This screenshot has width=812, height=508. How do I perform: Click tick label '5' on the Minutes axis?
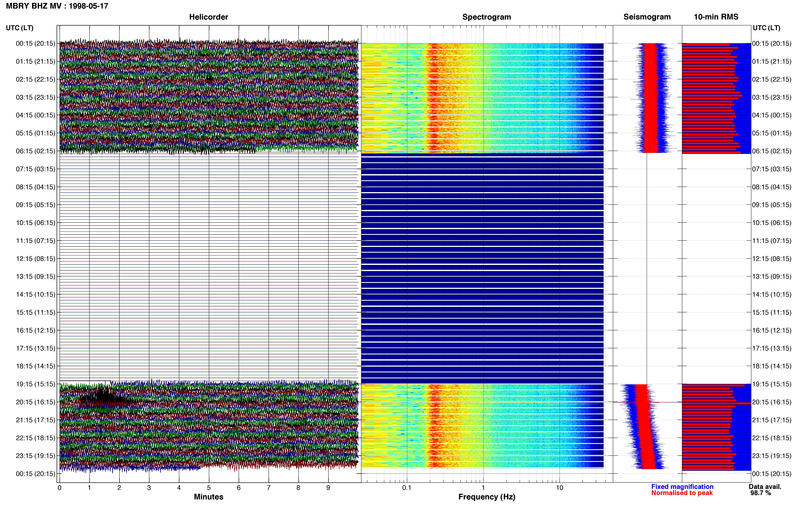click(209, 488)
